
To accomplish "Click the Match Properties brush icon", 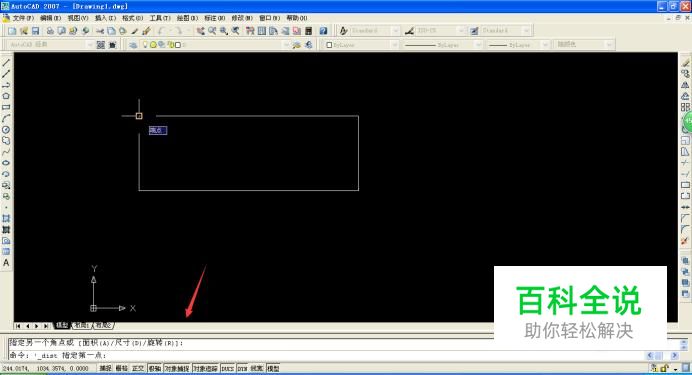I will tap(147, 31).
